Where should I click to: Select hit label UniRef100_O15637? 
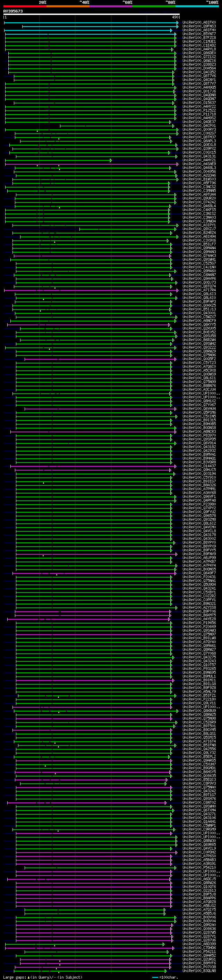tap(199, 103)
